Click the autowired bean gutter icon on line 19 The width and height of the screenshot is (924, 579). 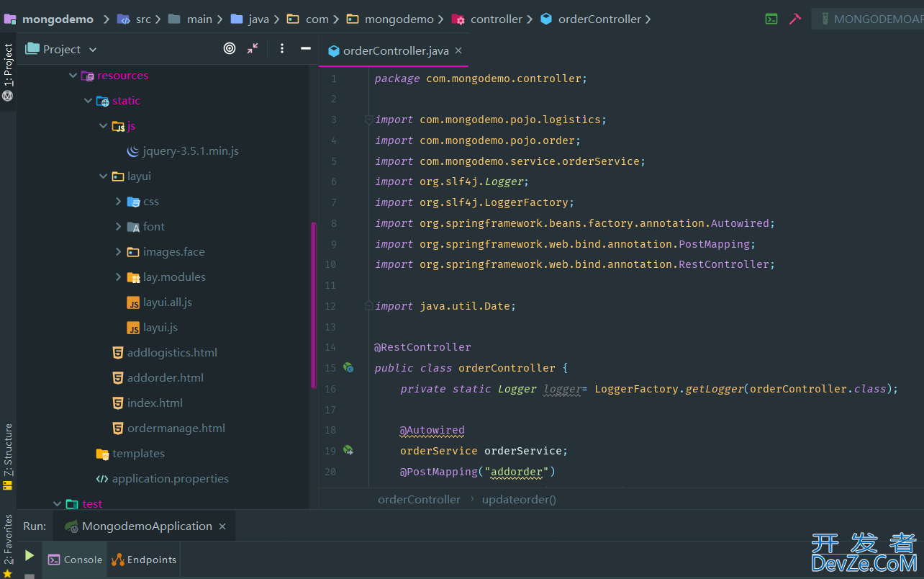(348, 450)
